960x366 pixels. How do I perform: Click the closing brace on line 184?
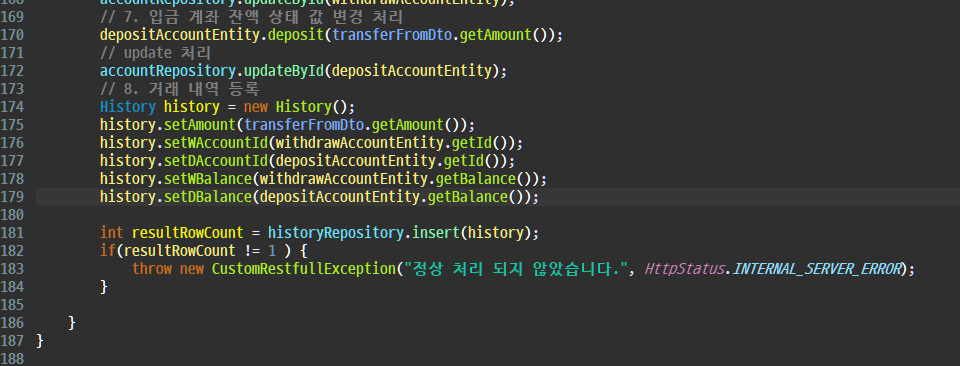pyautogui.click(x=103, y=286)
